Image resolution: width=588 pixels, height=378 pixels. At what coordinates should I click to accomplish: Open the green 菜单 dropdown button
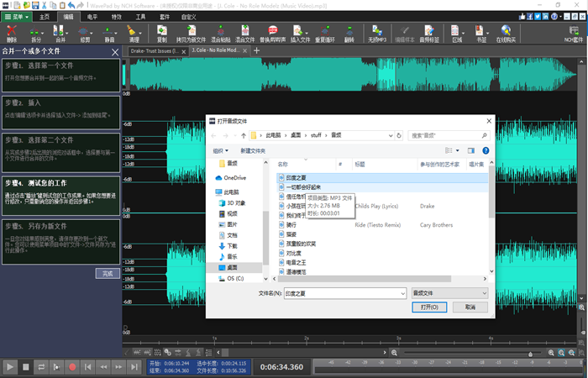17,16
